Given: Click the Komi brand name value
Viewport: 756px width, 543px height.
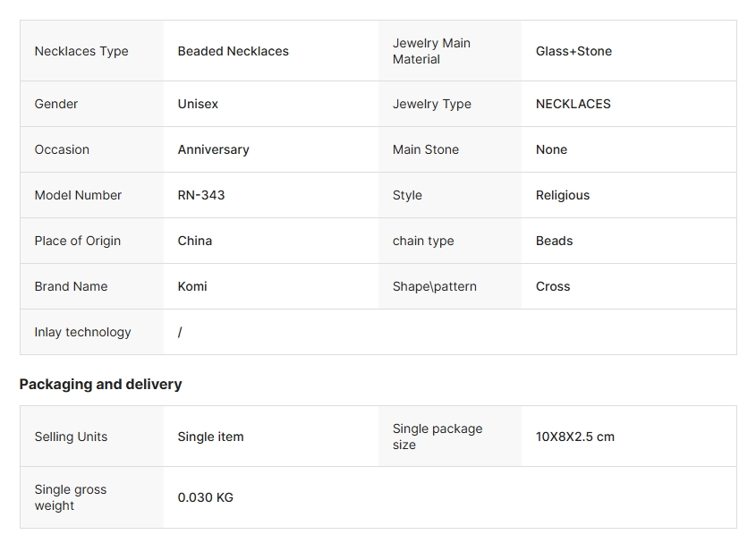Looking at the screenshot, I should tap(192, 286).
